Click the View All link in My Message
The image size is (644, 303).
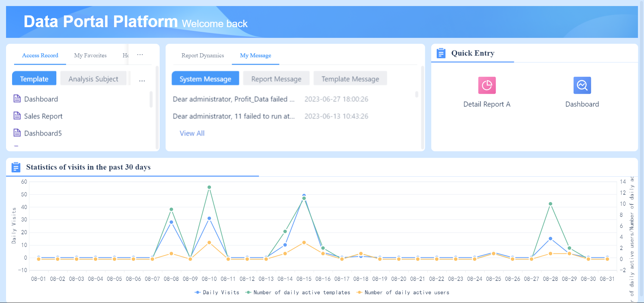point(192,133)
